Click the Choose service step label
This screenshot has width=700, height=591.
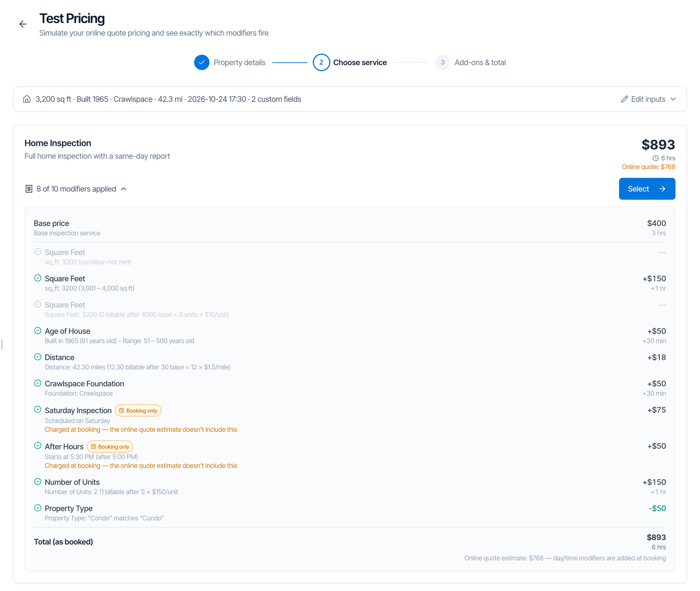click(x=360, y=63)
